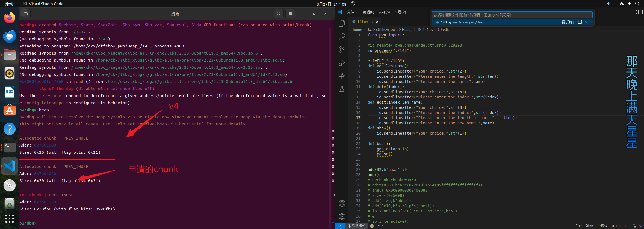Image resolution: width=644 pixels, height=229 pixels.
Task: Click the line and column indicator 行 17, 列 66
Action: point(584,226)
